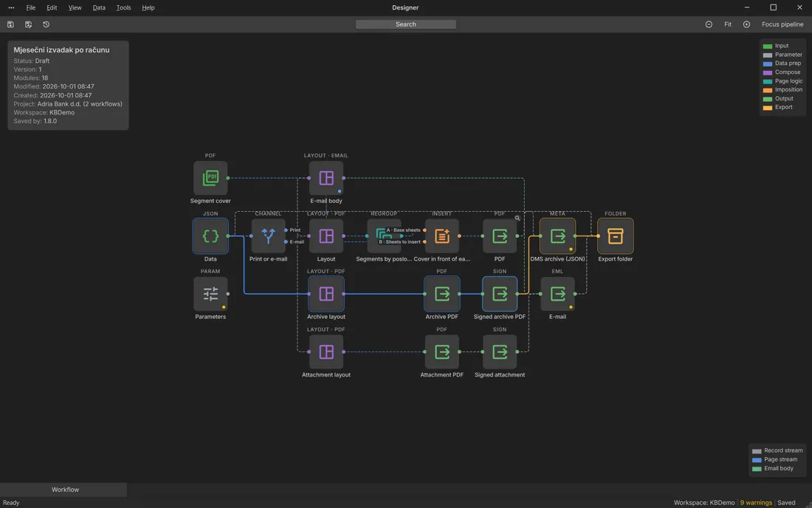Switch to the Workflow tab

(63, 490)
